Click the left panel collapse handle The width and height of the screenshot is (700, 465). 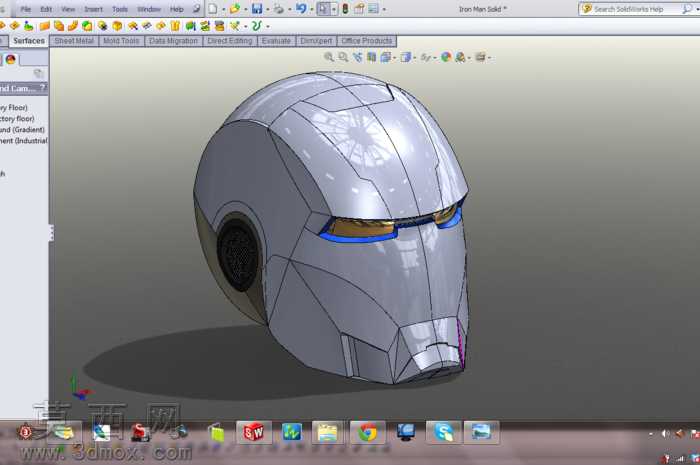(51, 233)
